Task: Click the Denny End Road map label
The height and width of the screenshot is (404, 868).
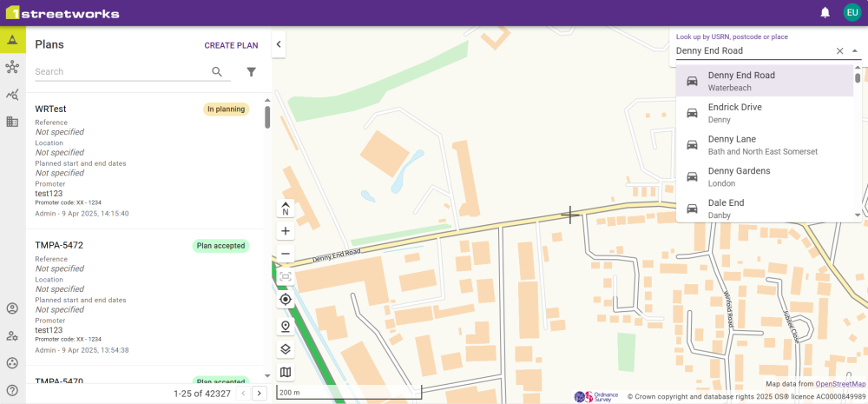Action: pos(337,255)
